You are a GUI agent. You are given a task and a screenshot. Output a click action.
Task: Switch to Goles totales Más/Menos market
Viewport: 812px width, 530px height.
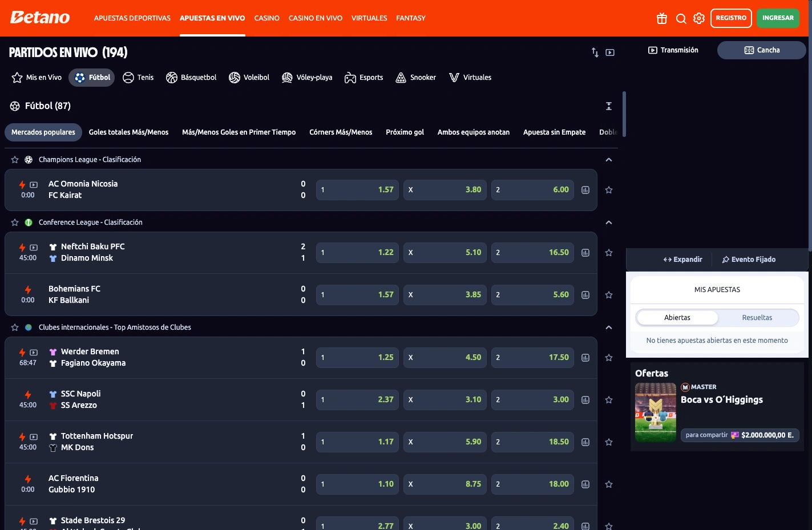(128, 132)
